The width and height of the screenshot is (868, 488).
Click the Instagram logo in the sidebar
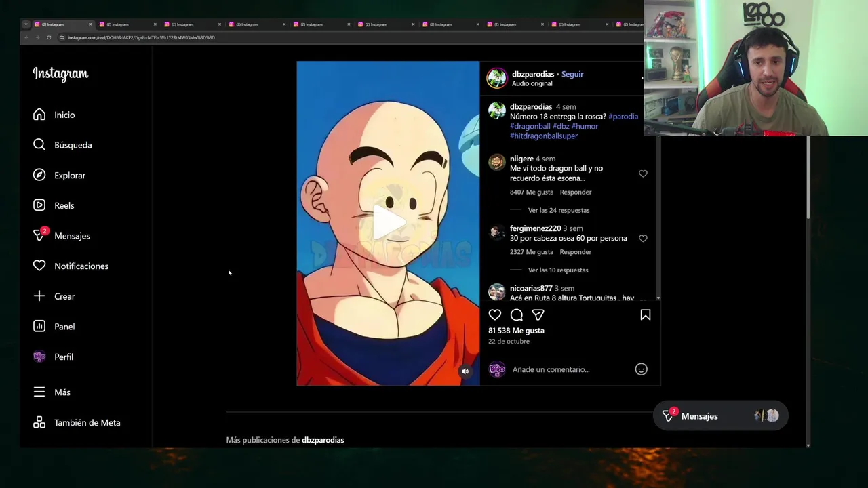60,74
